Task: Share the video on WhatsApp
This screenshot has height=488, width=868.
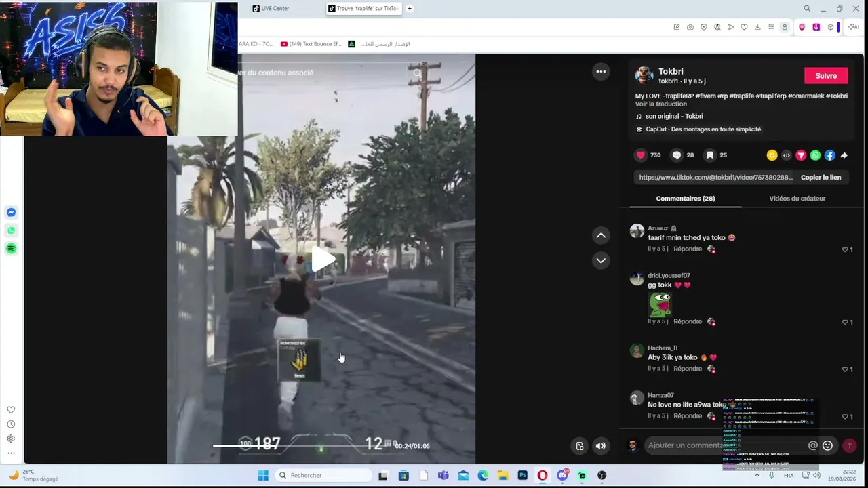Action: 815,155
